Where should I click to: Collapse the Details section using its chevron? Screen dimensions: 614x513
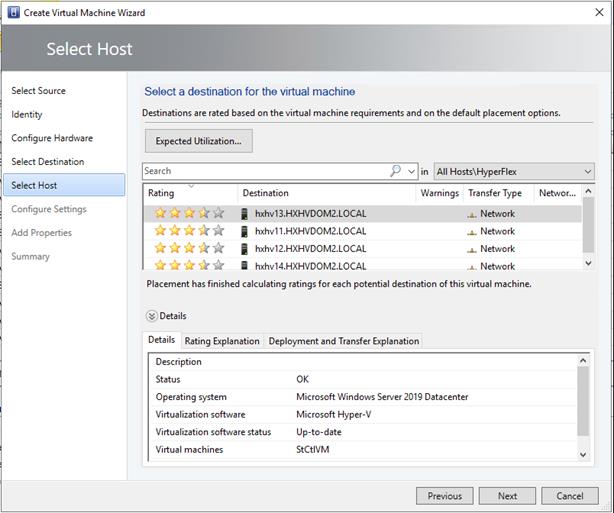pyautogui.click(x=152, y=316)
